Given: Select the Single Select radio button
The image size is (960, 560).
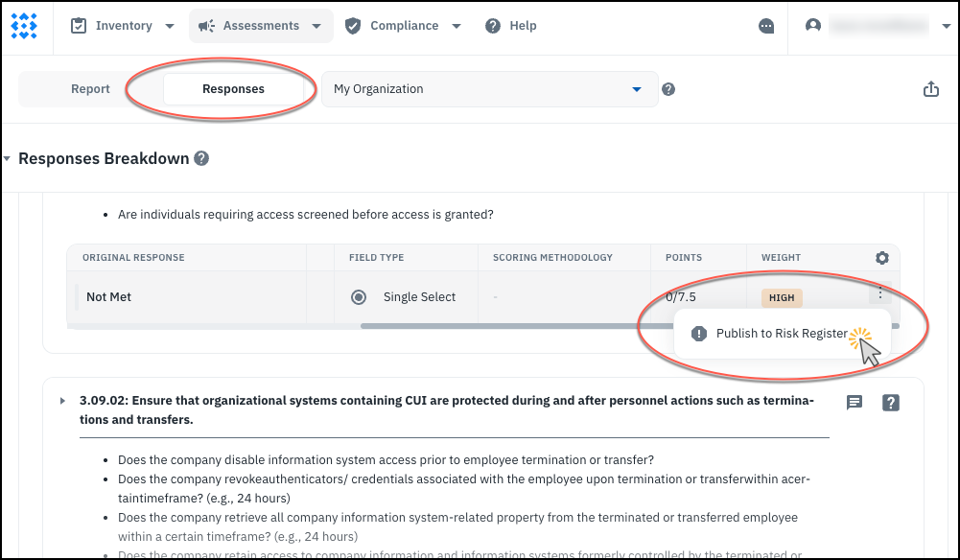Looking at the screenshot, I should point(359,297).
